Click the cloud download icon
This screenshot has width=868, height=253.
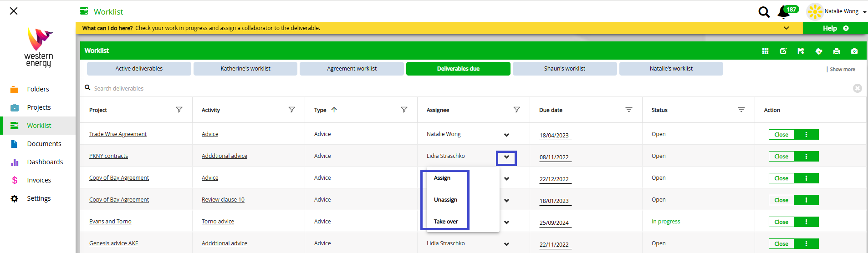[818, 51]
